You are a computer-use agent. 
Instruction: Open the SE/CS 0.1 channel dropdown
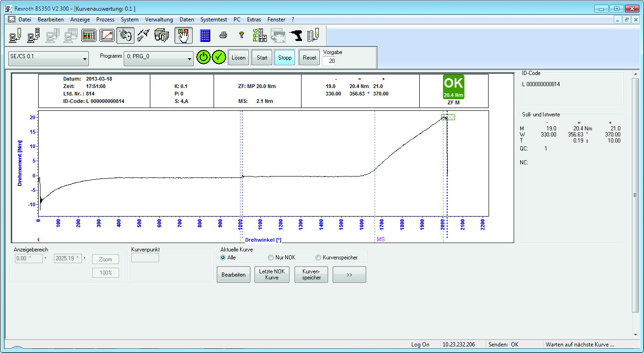(48, 59)
